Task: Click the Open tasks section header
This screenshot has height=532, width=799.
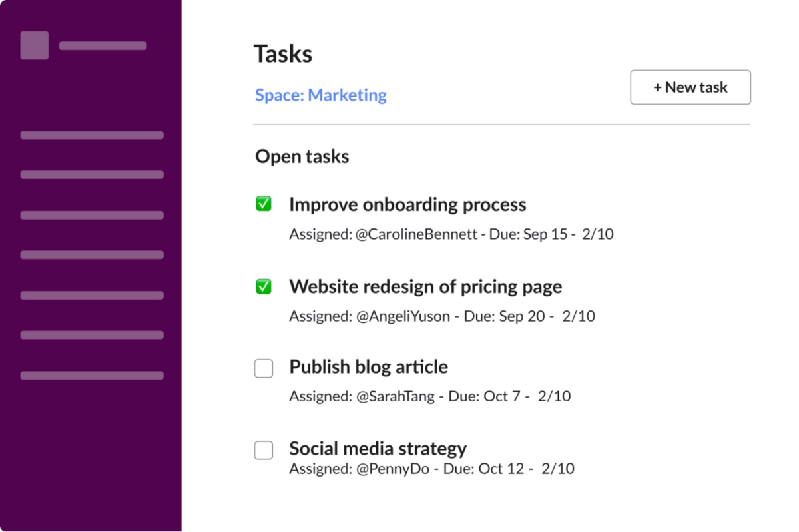Action: [x=302, y=156]
